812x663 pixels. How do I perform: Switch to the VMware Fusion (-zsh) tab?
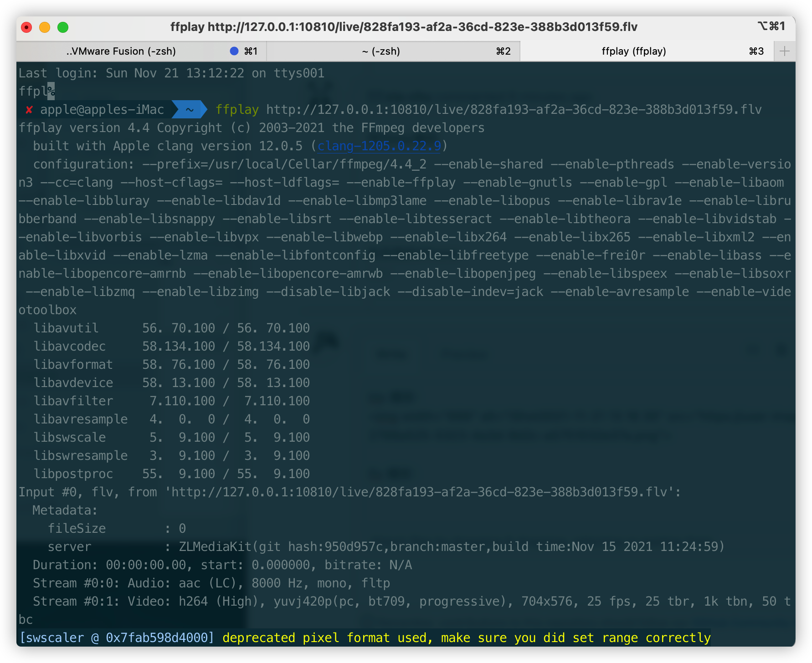pos(122,51)
